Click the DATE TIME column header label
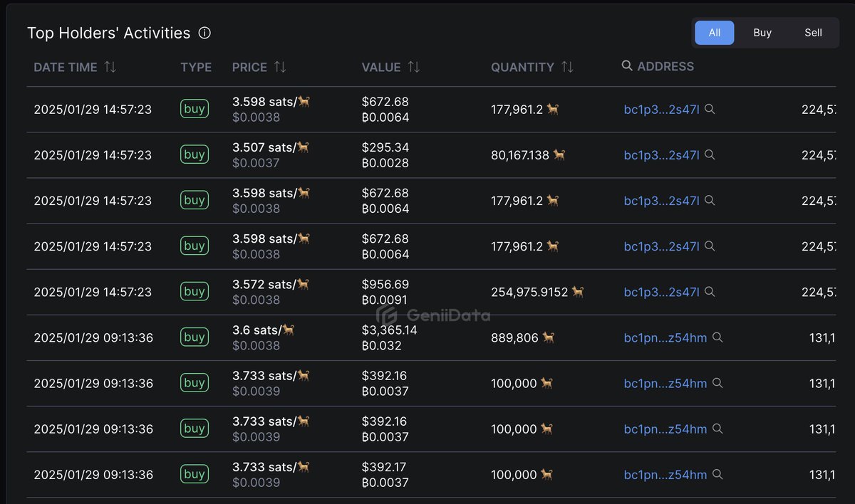Viewport: 855px width, 504px height. [x=66, y=67]
